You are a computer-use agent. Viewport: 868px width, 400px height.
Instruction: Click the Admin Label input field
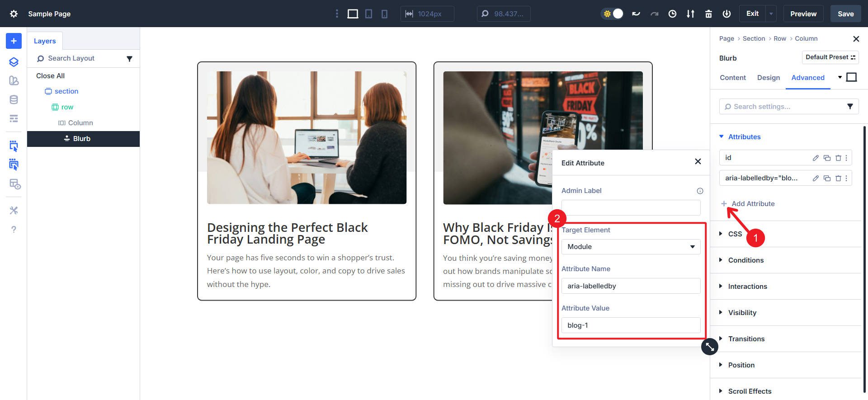point(631,207)
